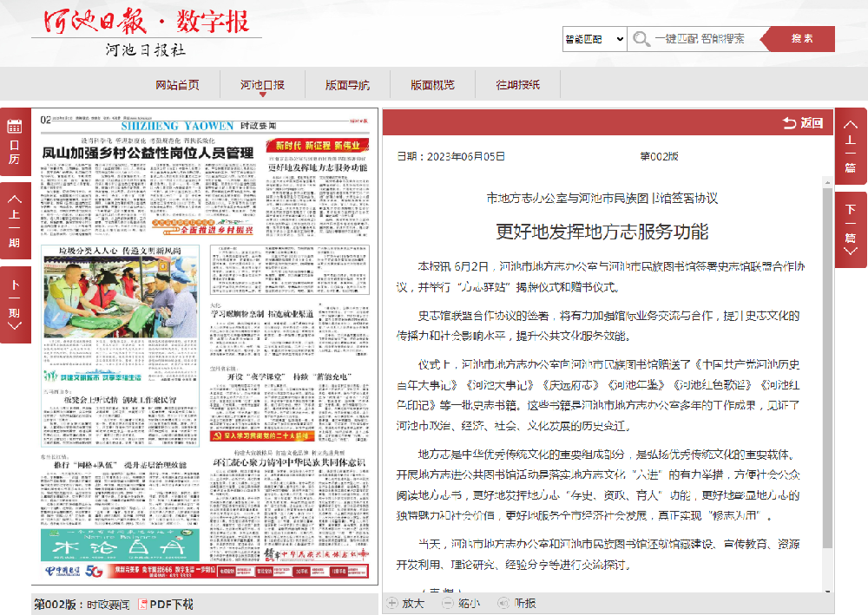Open the 网站首页 menu item
The image size is (868, 615).
tap(177, 85)
